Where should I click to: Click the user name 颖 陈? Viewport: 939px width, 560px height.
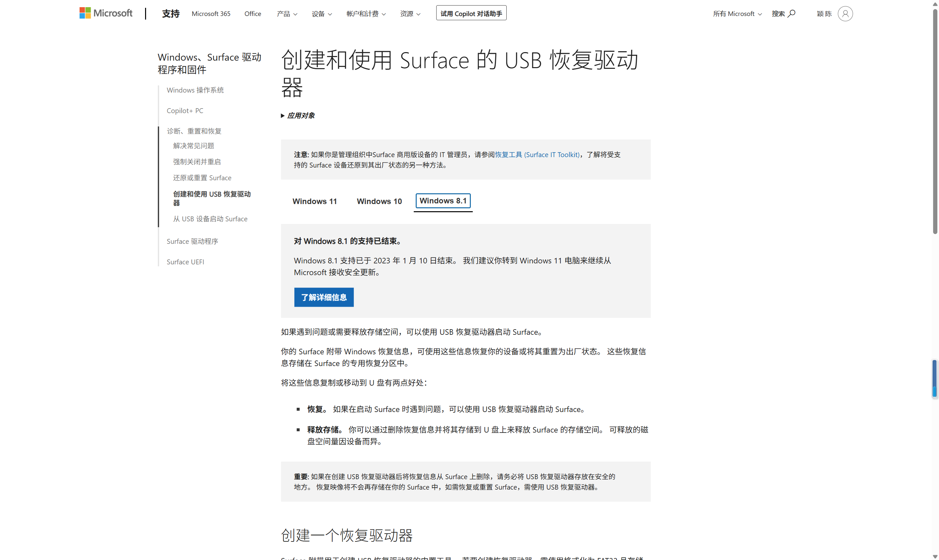coord(824,14)
